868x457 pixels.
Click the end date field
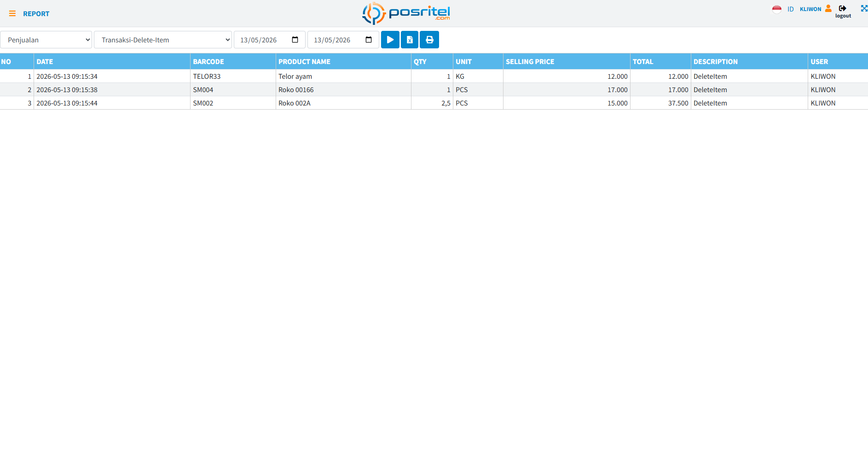point(343,40)
